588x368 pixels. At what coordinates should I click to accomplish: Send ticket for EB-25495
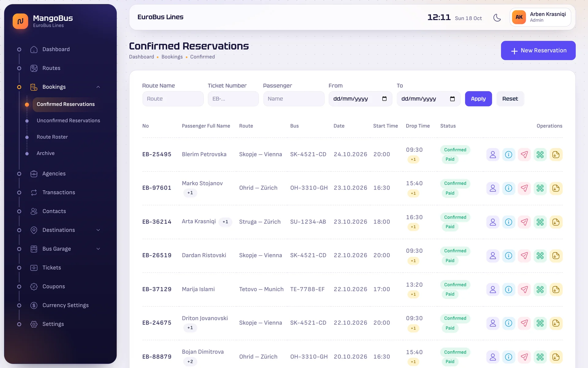click(x=524, y=155)
